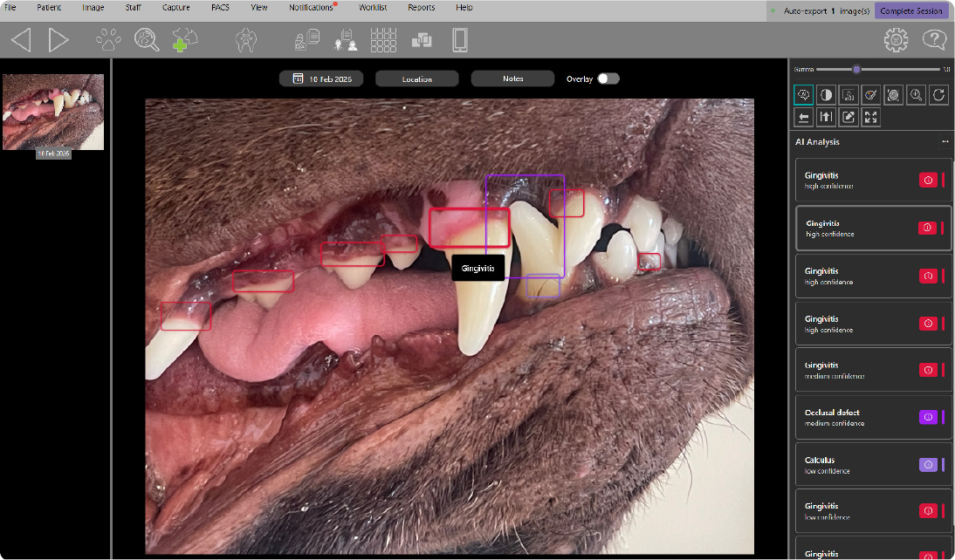
Task: Open the add new patient icon with green plus
Action: pyautogui.click(x=184, y=40)
